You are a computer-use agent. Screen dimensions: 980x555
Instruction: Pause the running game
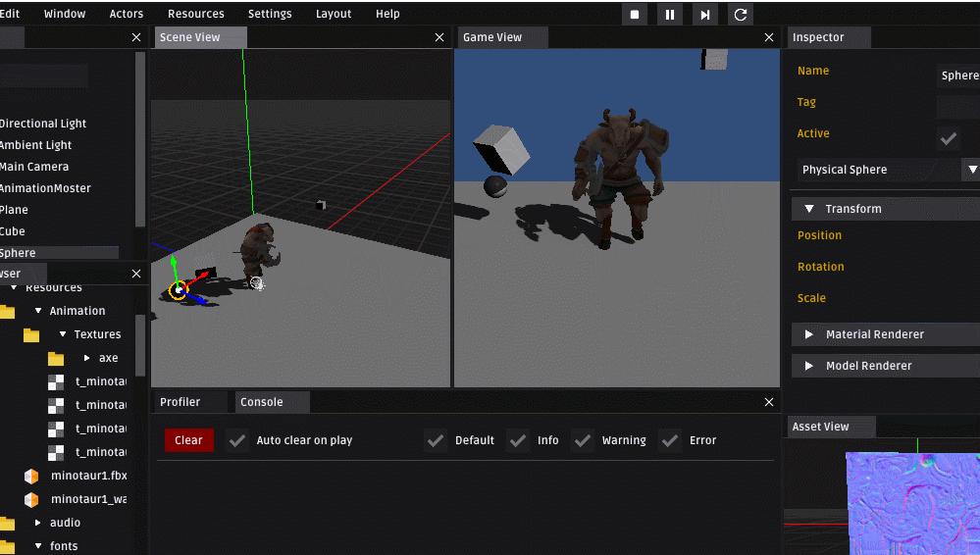pos(669,15)
